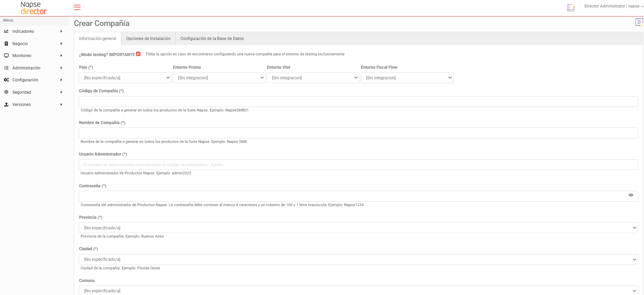Image resolution: width=644 pixels, height=295 pixels.
Task: Click the Indicadores chart icon
Action: click(x=6, y=31)
